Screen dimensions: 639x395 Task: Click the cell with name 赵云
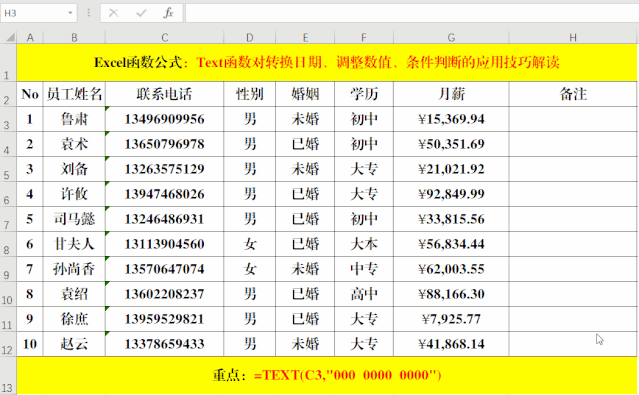[74, 344]
